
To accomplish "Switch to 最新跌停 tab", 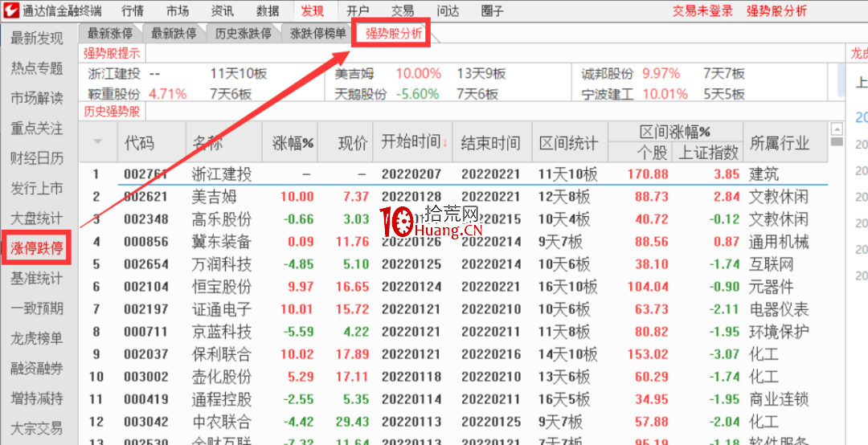I will pyautogui.click(x=174, y=34).
